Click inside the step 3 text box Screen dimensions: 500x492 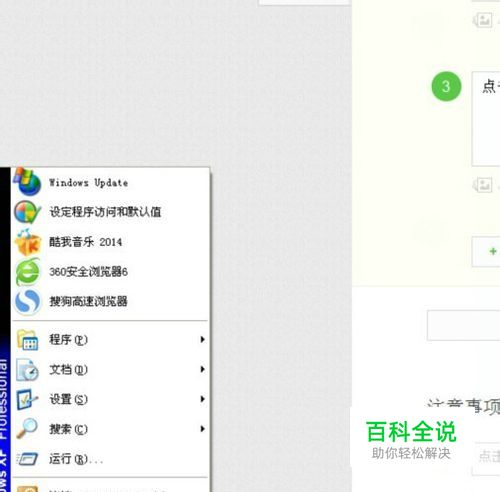click(486, 119)
